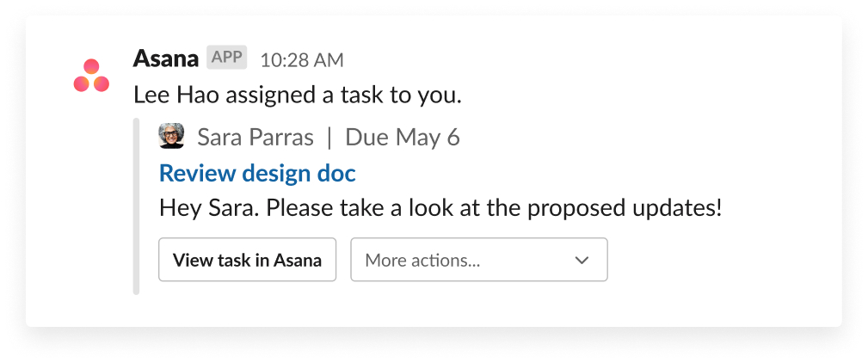
Task: Click the Lee Hao name in message
Action: pos(172,95)
